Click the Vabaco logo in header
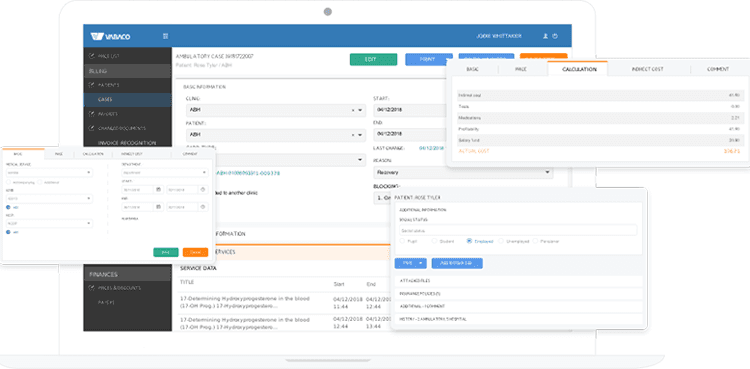This screenshot has height=369, width=750. (110, 36)
